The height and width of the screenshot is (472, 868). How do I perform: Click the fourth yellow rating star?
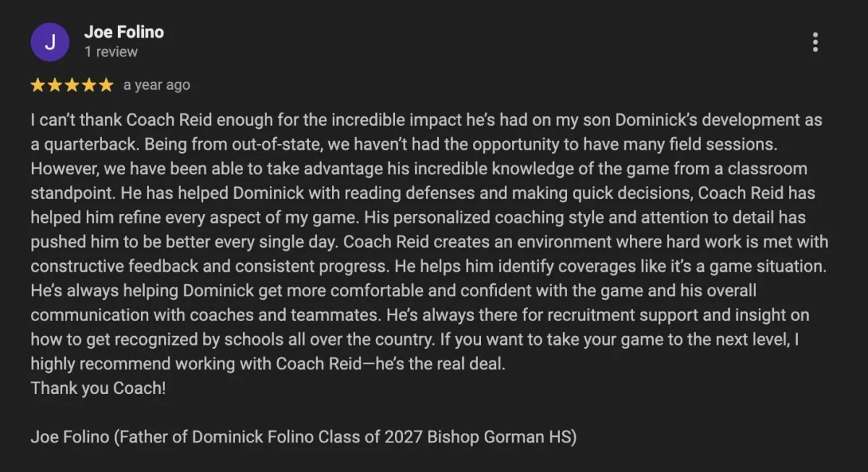pyautogui.click(x=89, y=85)
